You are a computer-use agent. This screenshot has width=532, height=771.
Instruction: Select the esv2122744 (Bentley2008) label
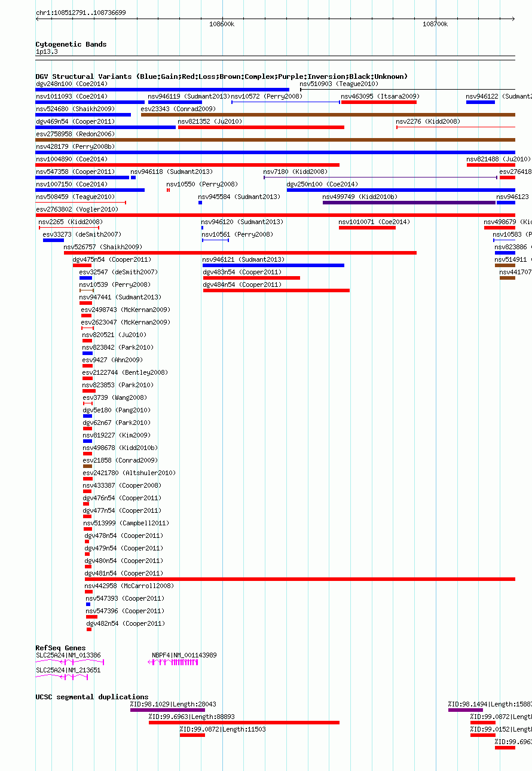[125, 372]
